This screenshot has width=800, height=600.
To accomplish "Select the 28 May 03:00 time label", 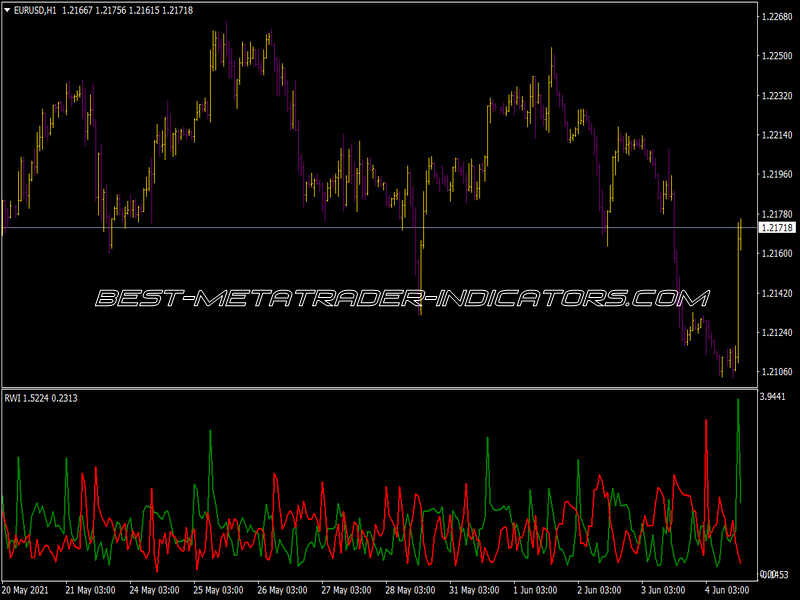I will pos(410,590).
